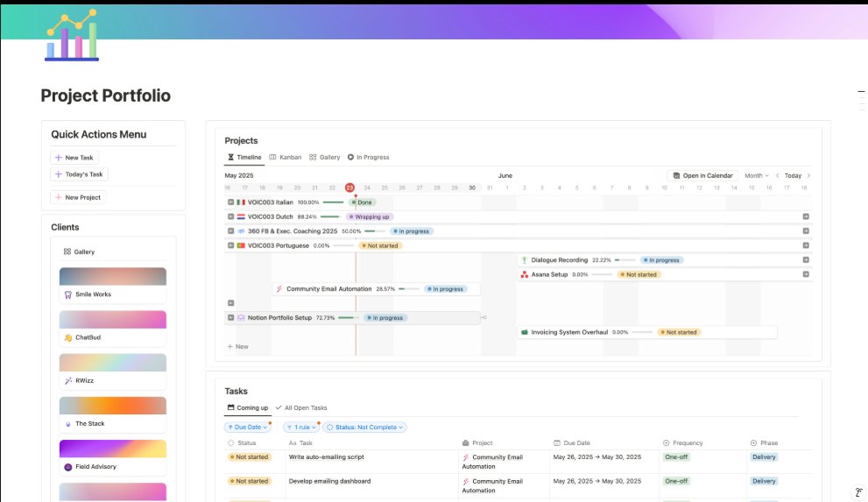Click the Status column header spinner icon

[x=231, y=442]
